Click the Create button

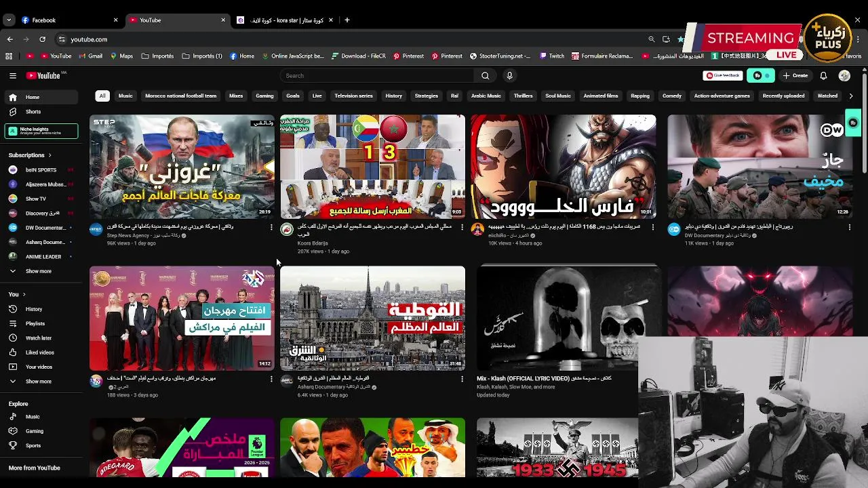coord(795,76)
